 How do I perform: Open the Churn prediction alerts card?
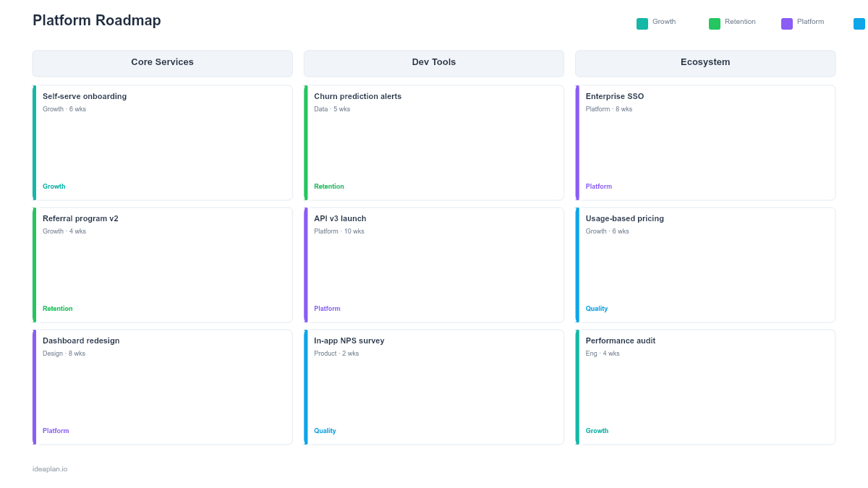click(x=434, y=141)
